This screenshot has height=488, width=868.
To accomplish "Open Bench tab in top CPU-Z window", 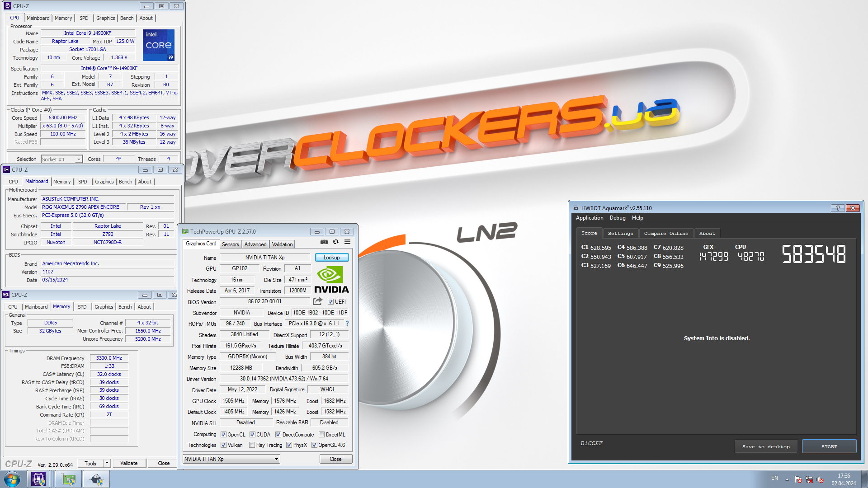I will pos(127,18).
